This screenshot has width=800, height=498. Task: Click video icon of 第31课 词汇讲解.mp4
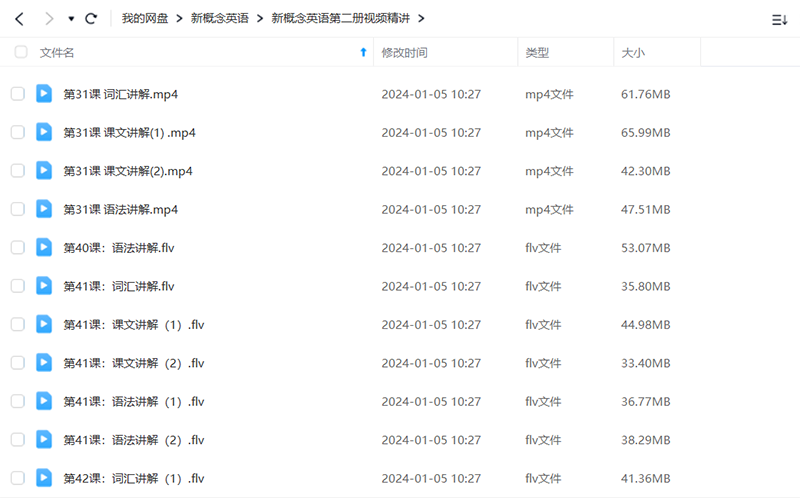pos(44,94)
